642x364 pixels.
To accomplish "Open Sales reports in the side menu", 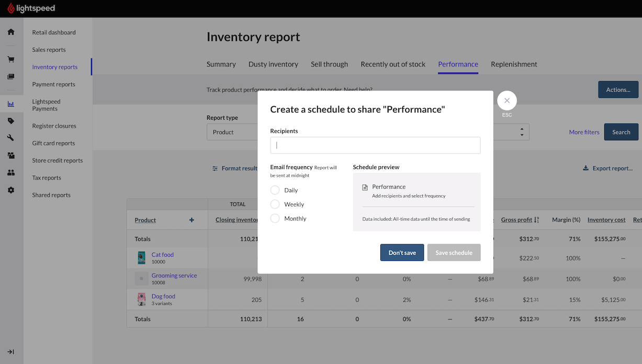I will [x=49, y=50].
